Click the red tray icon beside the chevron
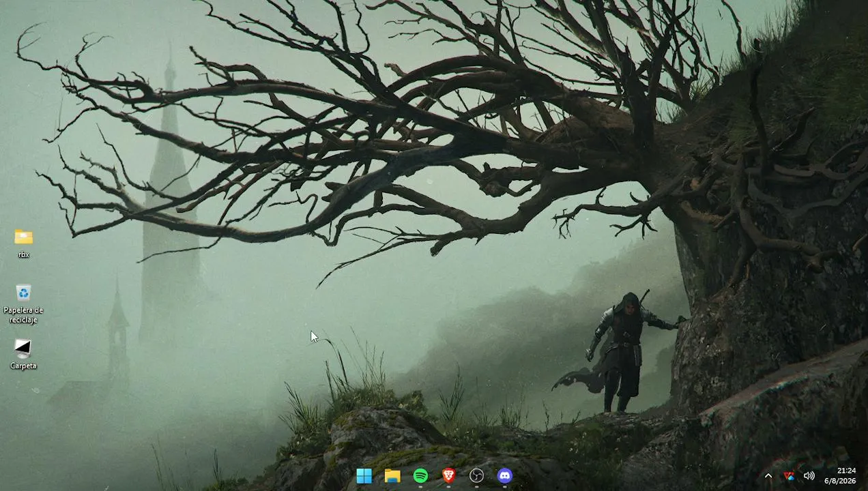The image size is (868, 491). click(x=788, y=476)
